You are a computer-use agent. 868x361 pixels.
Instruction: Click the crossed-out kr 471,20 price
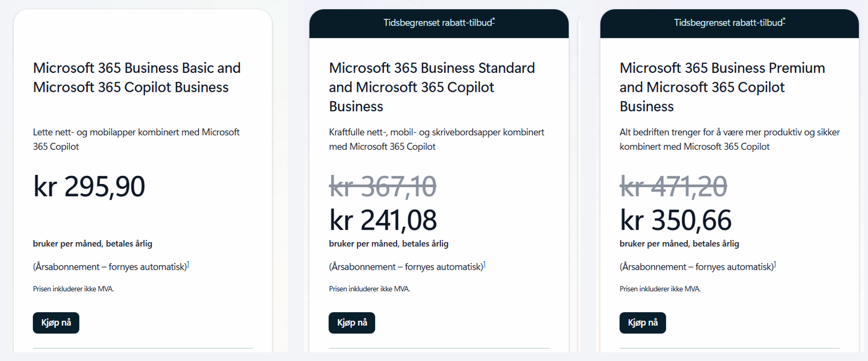click(673, 186)
